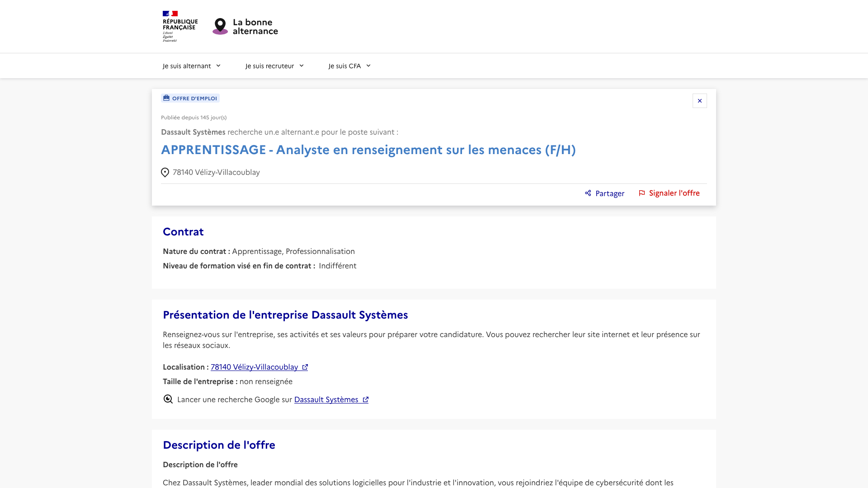Click the Nature du contrat value Apprentissage, Professionnalisation

click(293, 251)
